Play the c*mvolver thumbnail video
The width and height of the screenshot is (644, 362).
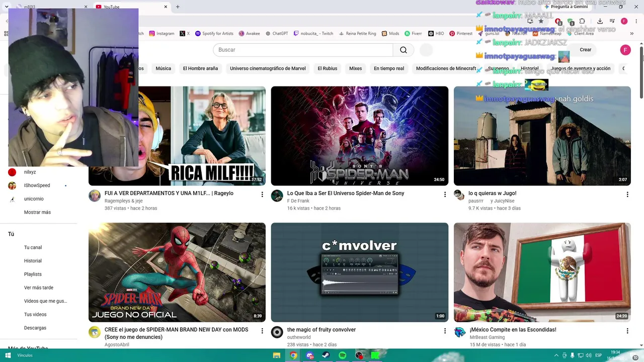pyautogui.click(x=360, y=273)
